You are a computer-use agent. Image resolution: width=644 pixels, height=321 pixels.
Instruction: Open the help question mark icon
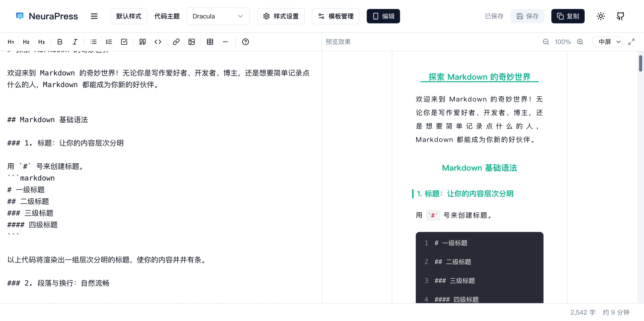[x=246, y=42]
